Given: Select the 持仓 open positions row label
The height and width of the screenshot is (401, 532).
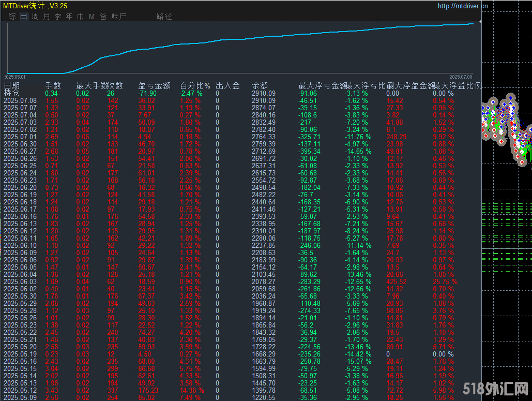Looking at the screenshot, I should point(11,93).
